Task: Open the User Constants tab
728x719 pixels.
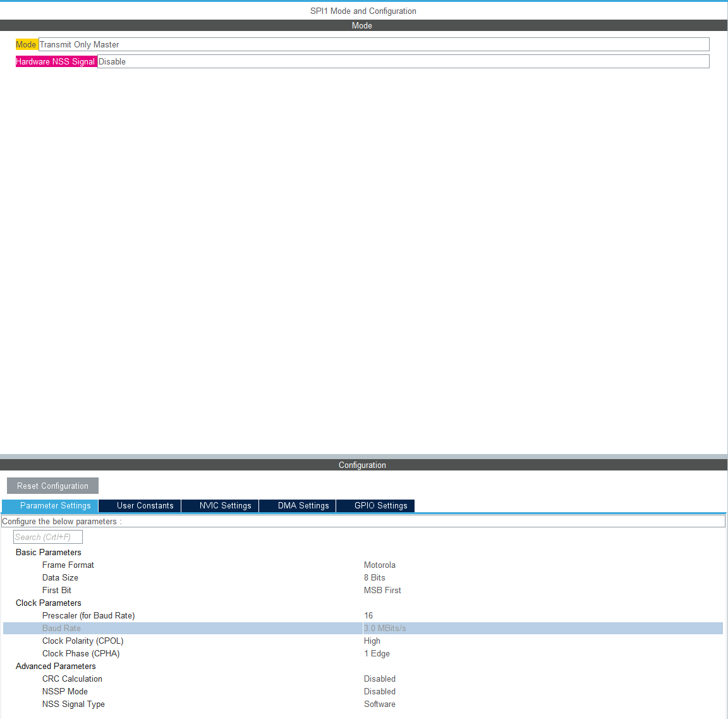Action: [145, 505]
